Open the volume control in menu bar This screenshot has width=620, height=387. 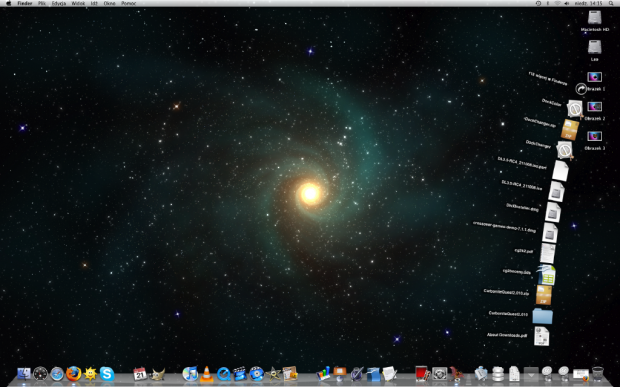(567, 3)
